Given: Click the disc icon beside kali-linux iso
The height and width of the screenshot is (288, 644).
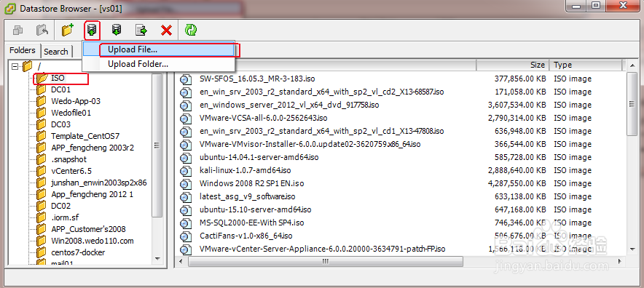Looking at the screenshot, I should pyautogui.click(x=186, y=171).
